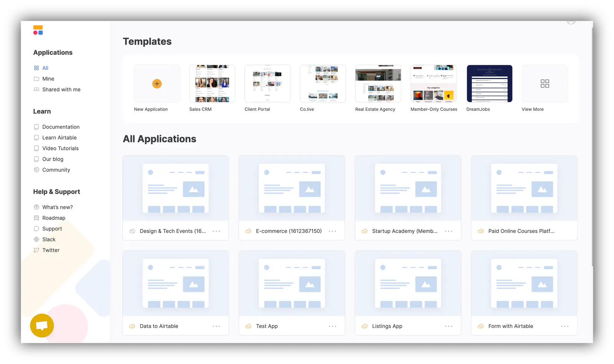Select Shared with me filter
Screen dimensions: 614x364
pos(61,89)
